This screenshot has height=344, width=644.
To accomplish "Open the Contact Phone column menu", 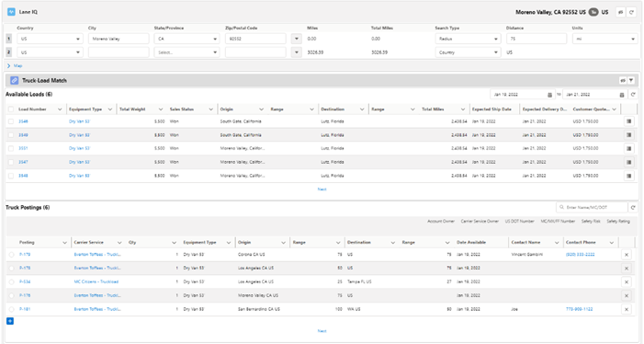I will tap(612, 243).
